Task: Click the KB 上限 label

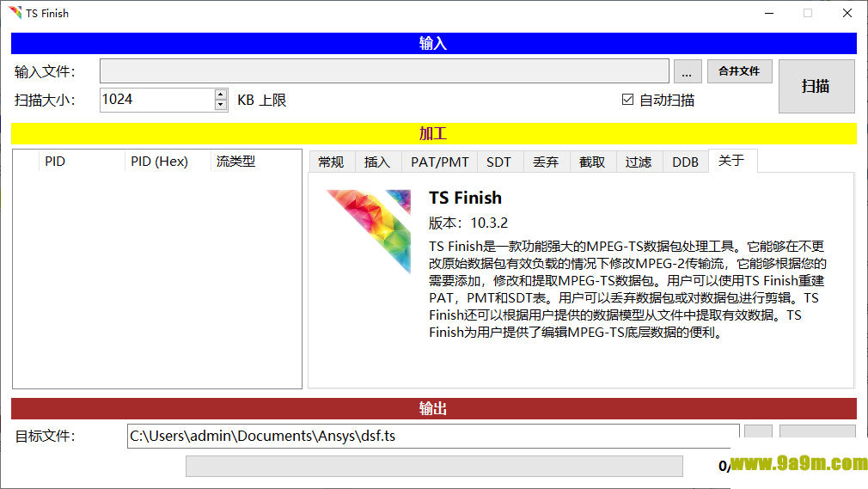Action: (x=262, y=101)
